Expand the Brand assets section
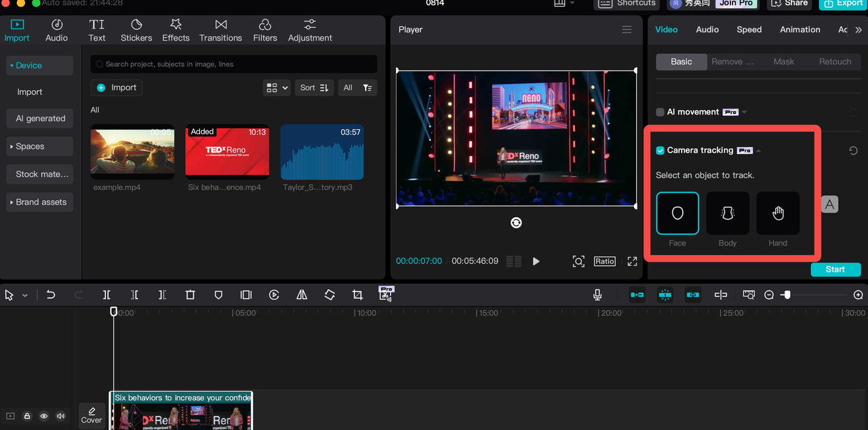868x430 pixels. click(x=39, y=202)
